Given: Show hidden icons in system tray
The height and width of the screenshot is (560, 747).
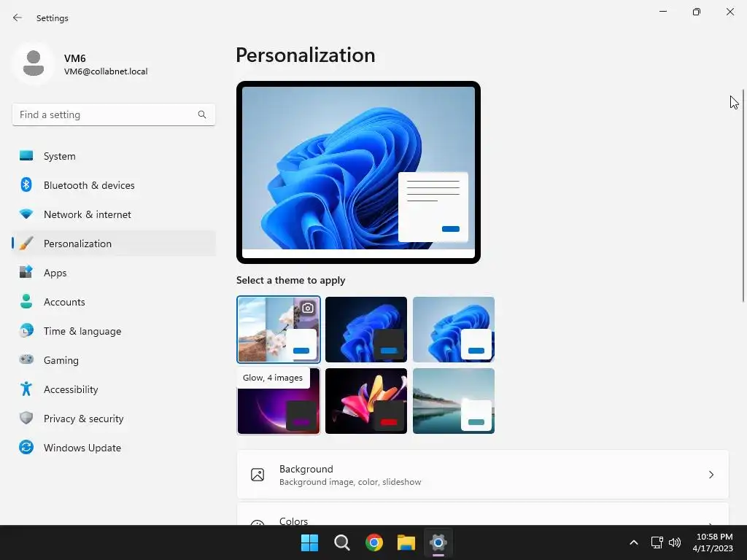Looking at the screenshot, I should (634, 542).
